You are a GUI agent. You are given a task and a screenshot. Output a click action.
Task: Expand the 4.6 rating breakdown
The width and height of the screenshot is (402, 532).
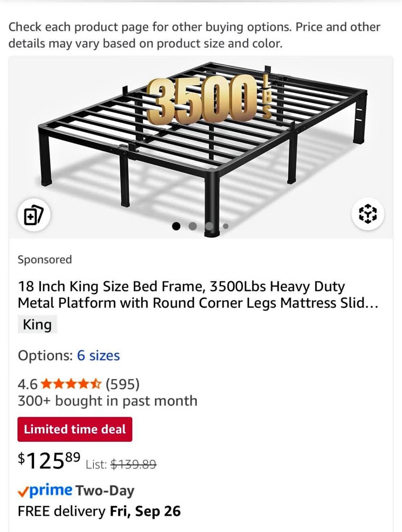point(27,384)
